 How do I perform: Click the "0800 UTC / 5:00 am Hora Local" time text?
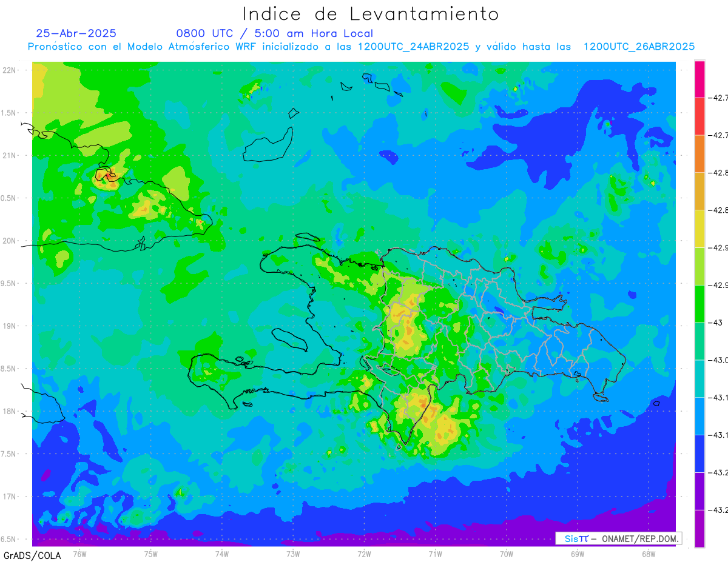(x=275, y=33)
